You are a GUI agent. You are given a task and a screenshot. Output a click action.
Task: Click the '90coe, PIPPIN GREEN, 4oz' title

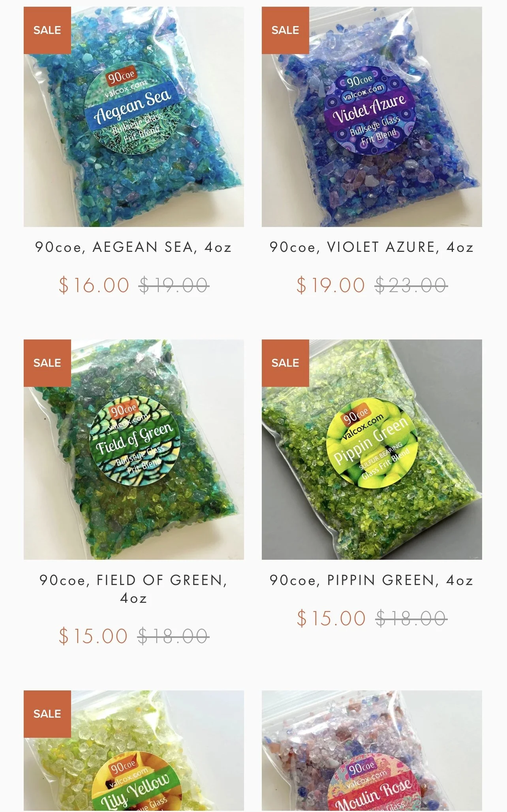[x=372, y=580]
